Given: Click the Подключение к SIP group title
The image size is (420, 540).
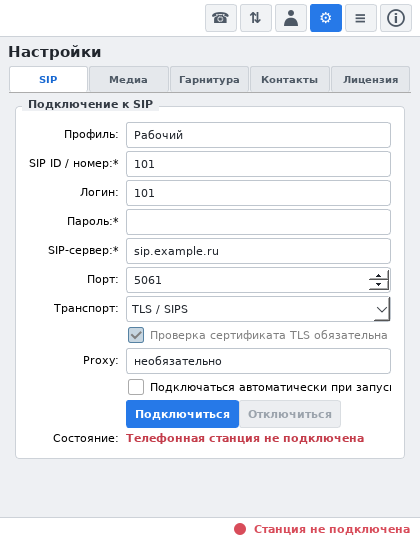Looking at the screenshot, I should 91,104.
